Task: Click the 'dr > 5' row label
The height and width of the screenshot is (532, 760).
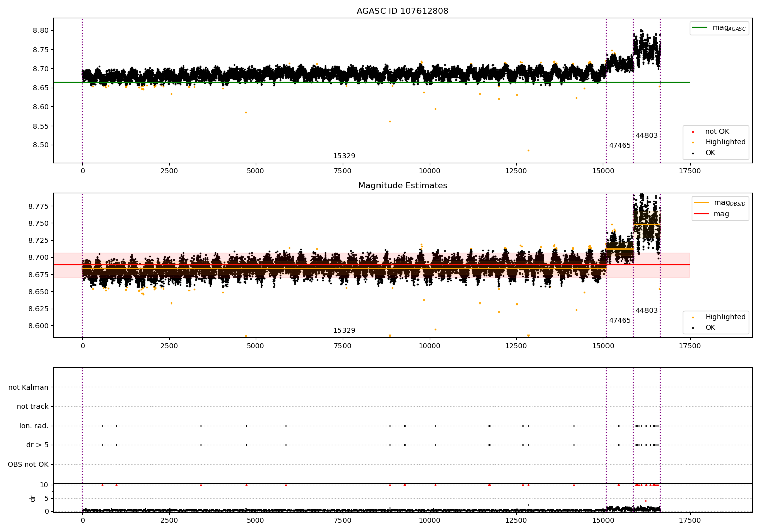Action: (x=37, y=445)
